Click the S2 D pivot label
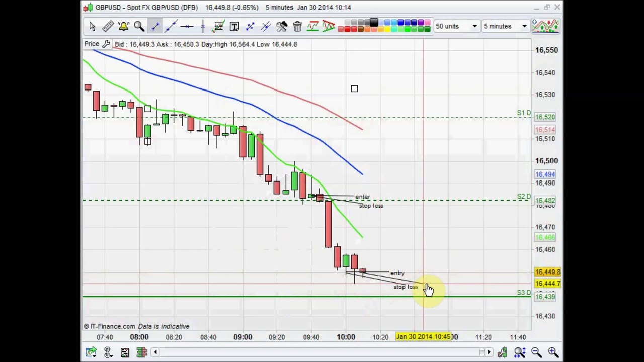644x362 pixels. pyautogui.click(x=523, y=197)
